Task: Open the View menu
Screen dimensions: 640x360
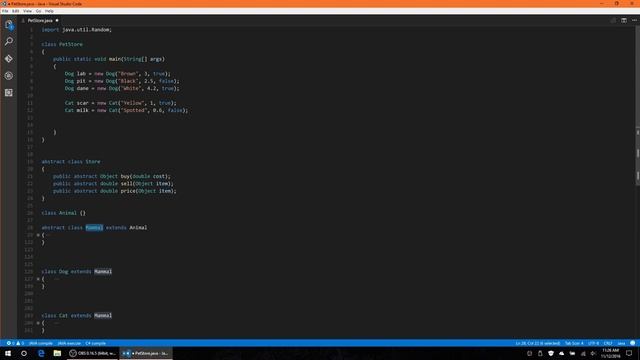Action: click(x=27, y=11)
